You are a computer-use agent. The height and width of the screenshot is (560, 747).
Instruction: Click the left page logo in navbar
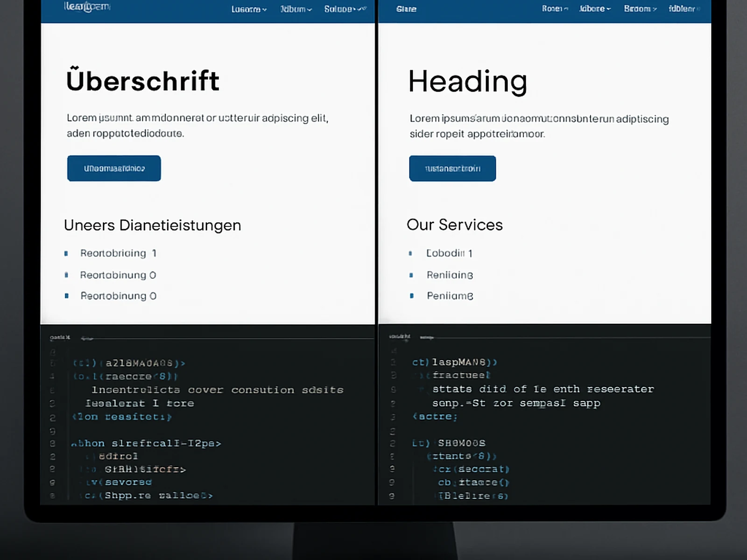[87, 7]
